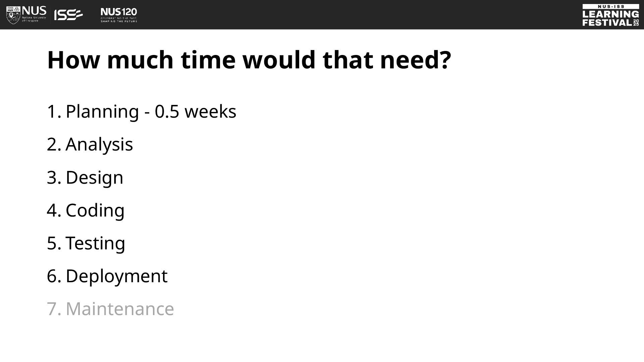Click the Learning Festival 2025 logo
The width and height of the screenshot is (644, 362).
pyautogui.click(x=611, y=15)
